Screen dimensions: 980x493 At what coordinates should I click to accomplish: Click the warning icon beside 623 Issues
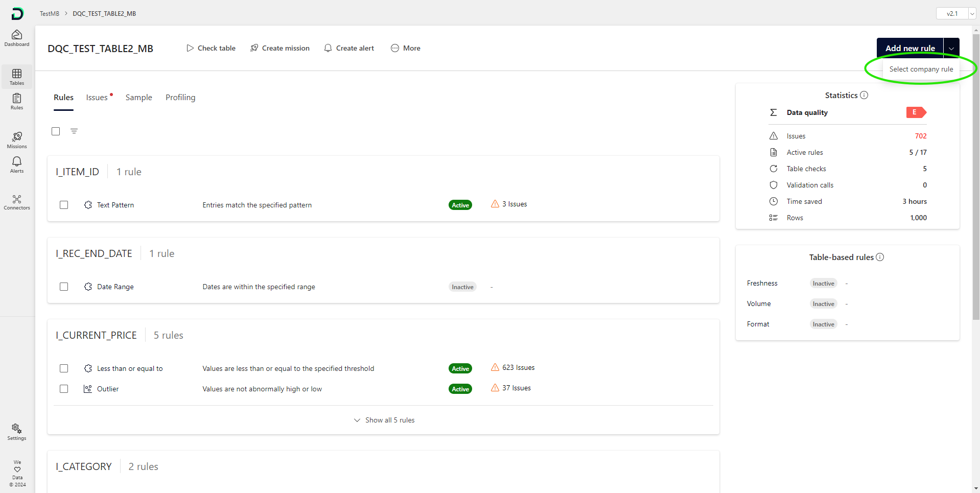point(495,367)
